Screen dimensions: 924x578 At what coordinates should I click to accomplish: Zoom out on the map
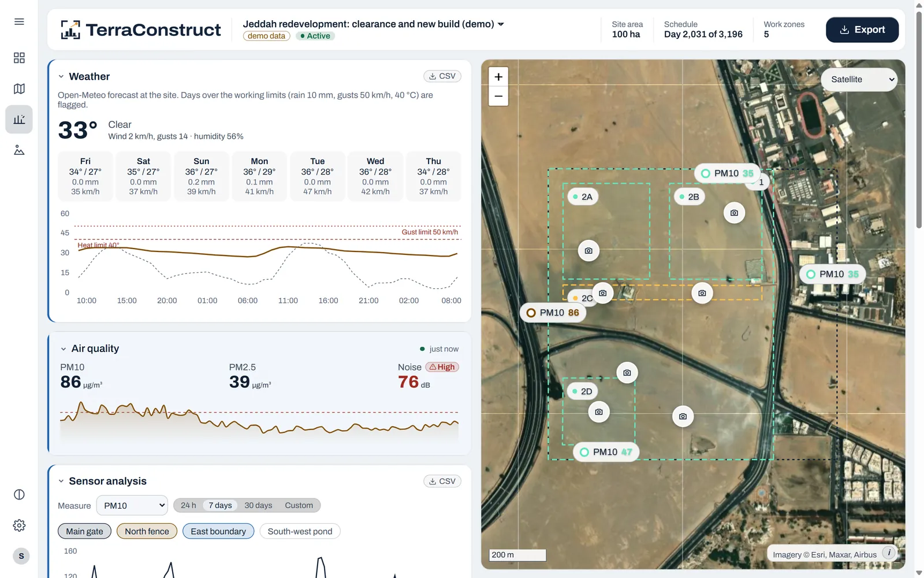498,96
